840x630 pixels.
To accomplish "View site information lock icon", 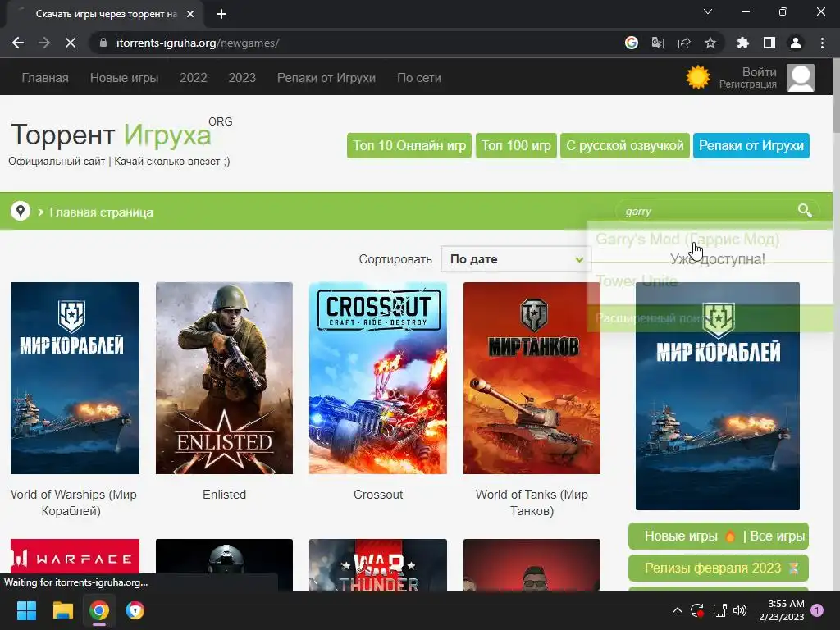I will 103,43.
